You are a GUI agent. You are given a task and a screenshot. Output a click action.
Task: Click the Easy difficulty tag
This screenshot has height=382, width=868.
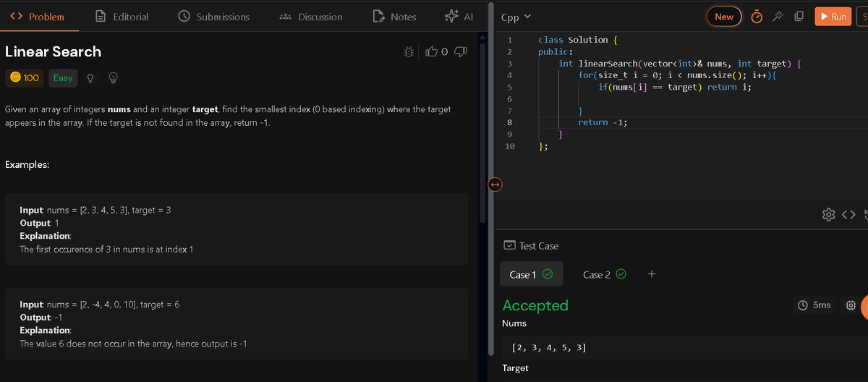[63, 77]
